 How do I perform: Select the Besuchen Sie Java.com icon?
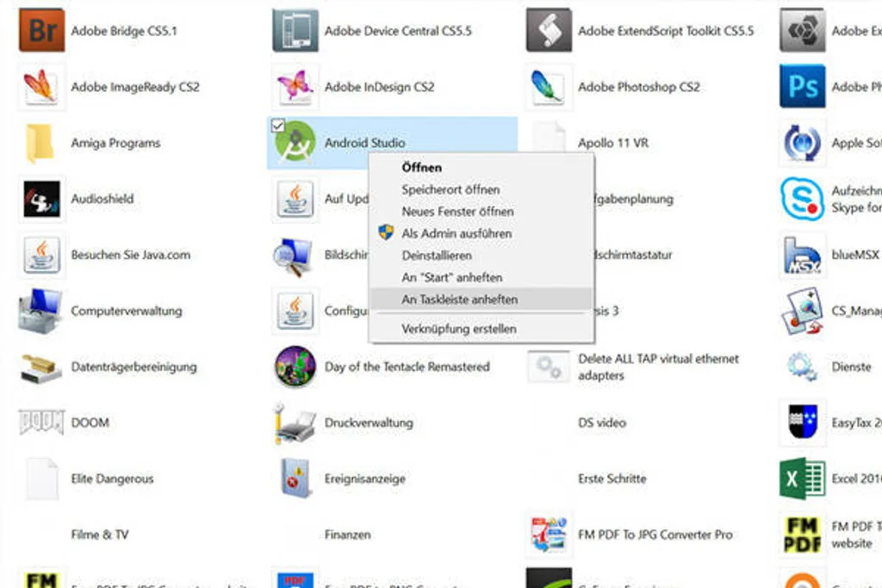click(41, 255)
